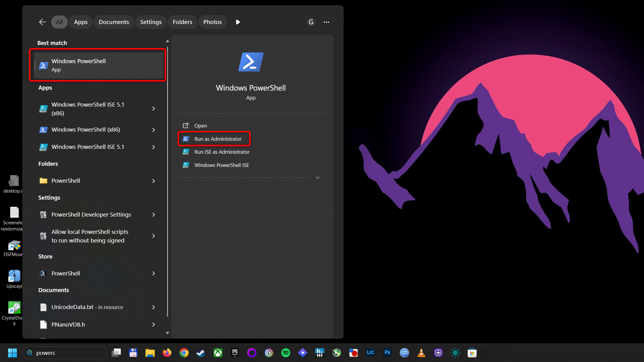Expand UnicodeData.txt result chevron
Image resolution: width=644 pixels, height=362 pixels.
[x=154, y=307]
